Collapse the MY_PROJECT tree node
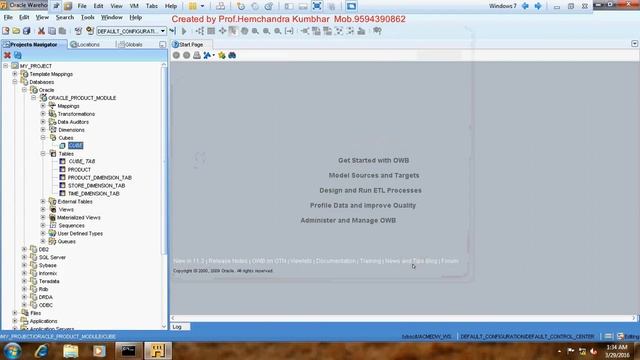Screen dimensions: 640x360 [6, 66]
